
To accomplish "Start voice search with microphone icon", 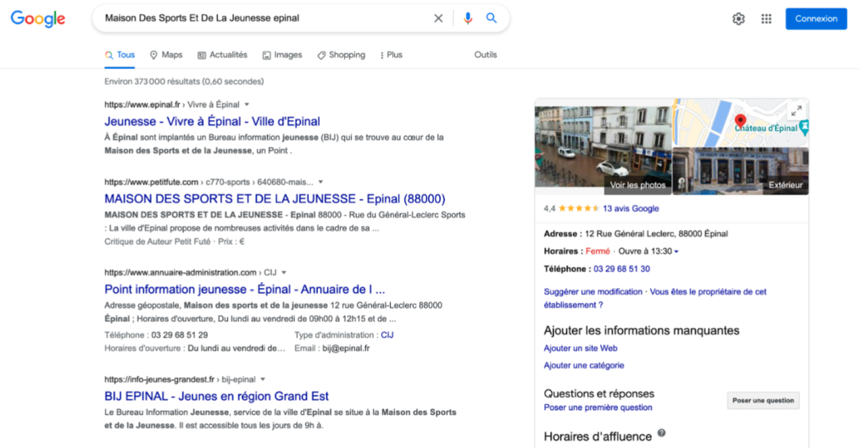I will click(x=468, y=19).
